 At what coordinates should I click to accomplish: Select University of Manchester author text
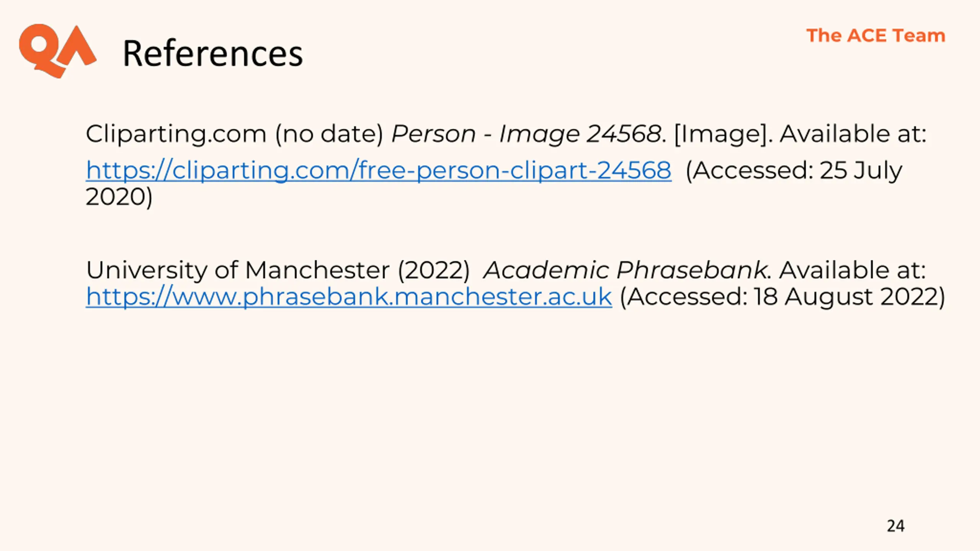(237, 270)
